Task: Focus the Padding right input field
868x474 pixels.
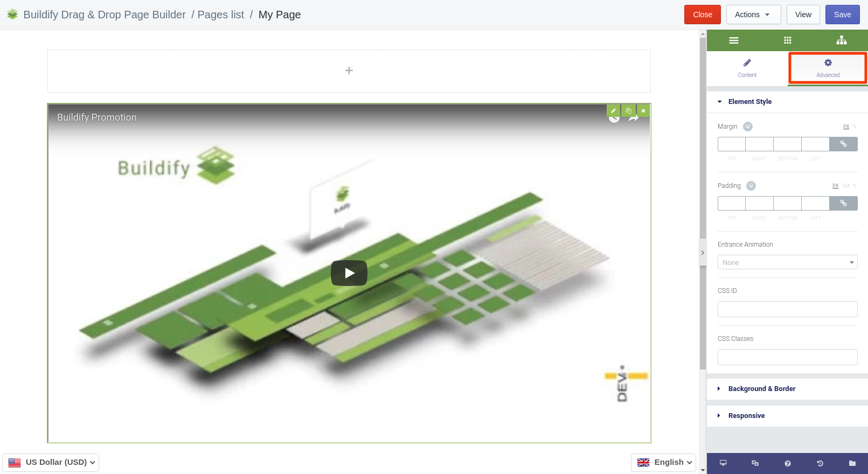Action: pyautogui.click(x=760, y=203)
